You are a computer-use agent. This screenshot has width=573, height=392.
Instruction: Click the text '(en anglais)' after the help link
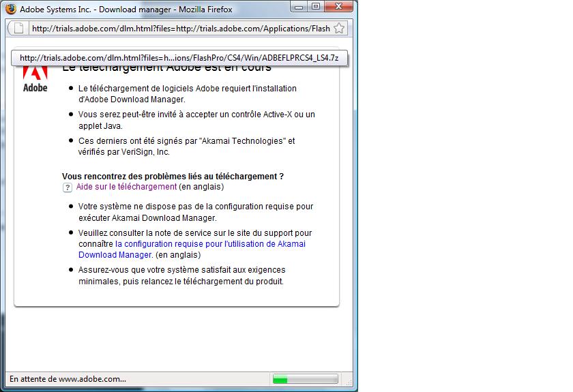[201, 187]
